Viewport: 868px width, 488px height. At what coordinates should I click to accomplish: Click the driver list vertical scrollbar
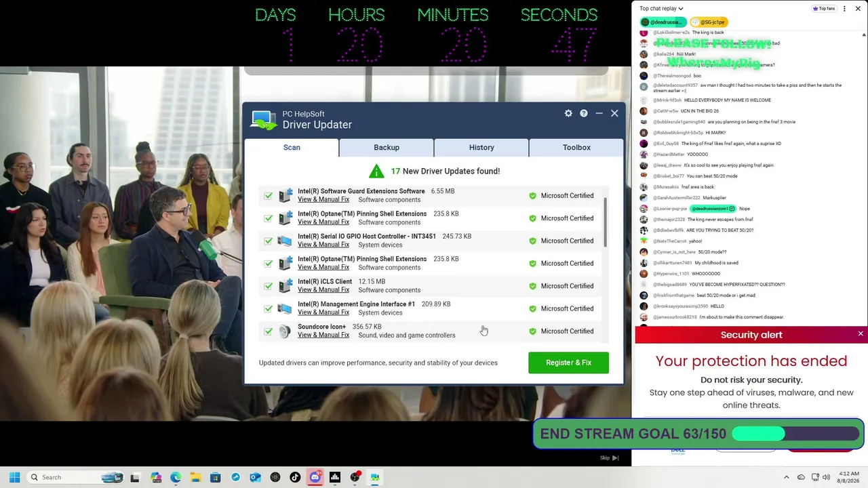pyautogui.click(x=605, y=223)
